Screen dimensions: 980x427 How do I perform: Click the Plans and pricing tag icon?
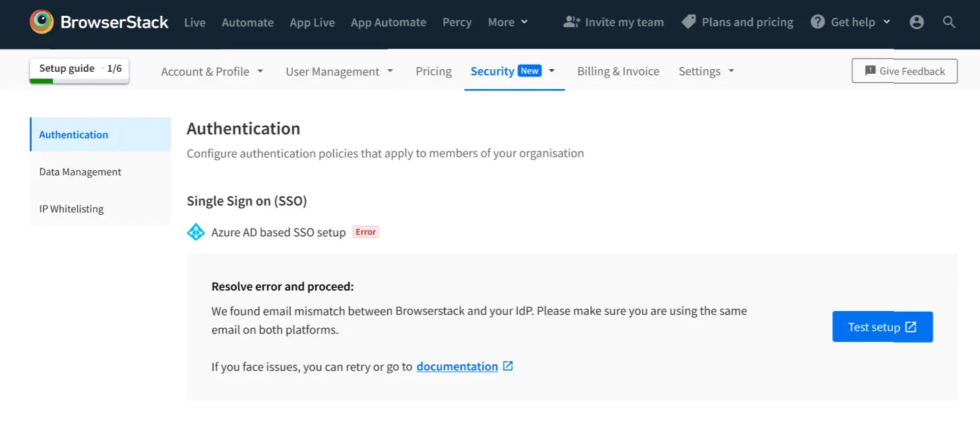689,22
